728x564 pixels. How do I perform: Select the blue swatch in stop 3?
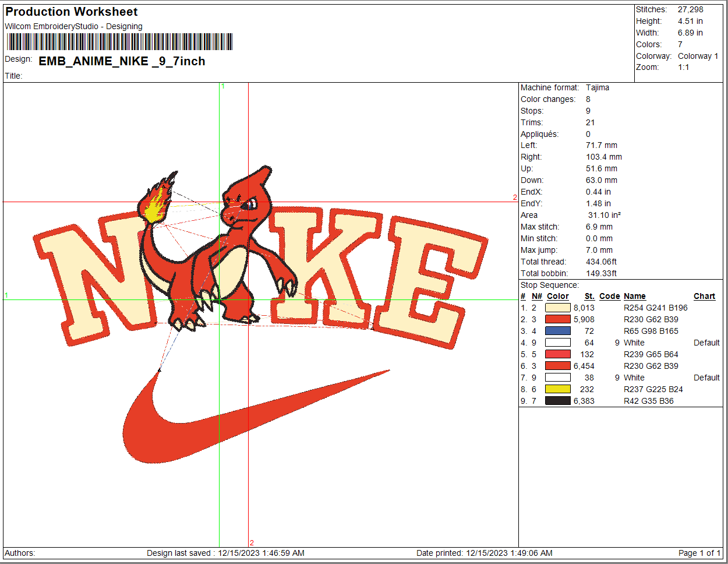557,331
